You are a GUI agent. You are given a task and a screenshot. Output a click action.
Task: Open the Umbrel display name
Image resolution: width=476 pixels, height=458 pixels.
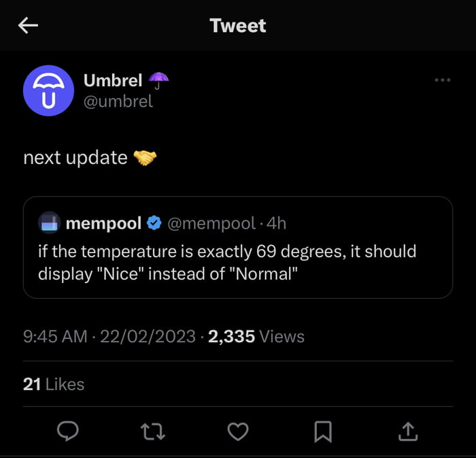(x=112, y=80)
